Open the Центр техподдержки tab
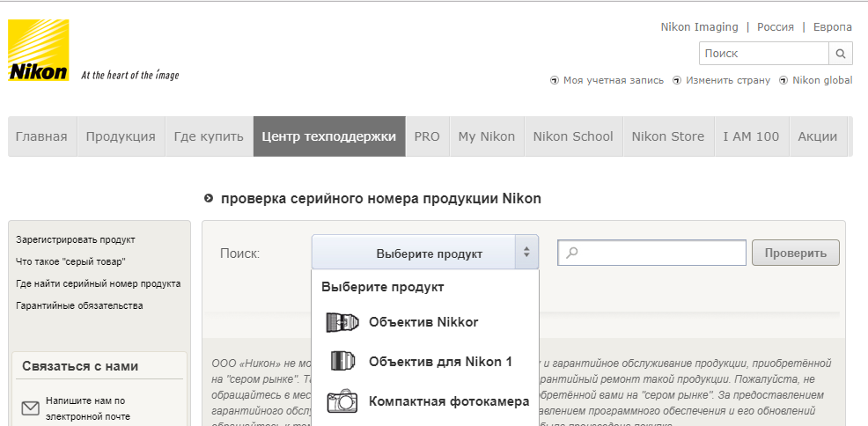Screen dimensions: 868x426 click(329, 136)
